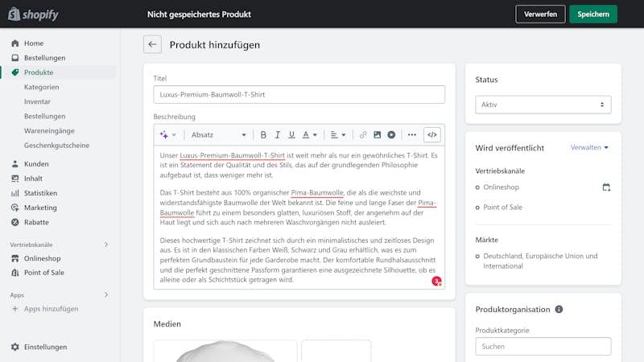The width and height of the screenshot is (644, 362).
Task: Open Point of Sale in the sidebar
Action: (x=44, y=273)
